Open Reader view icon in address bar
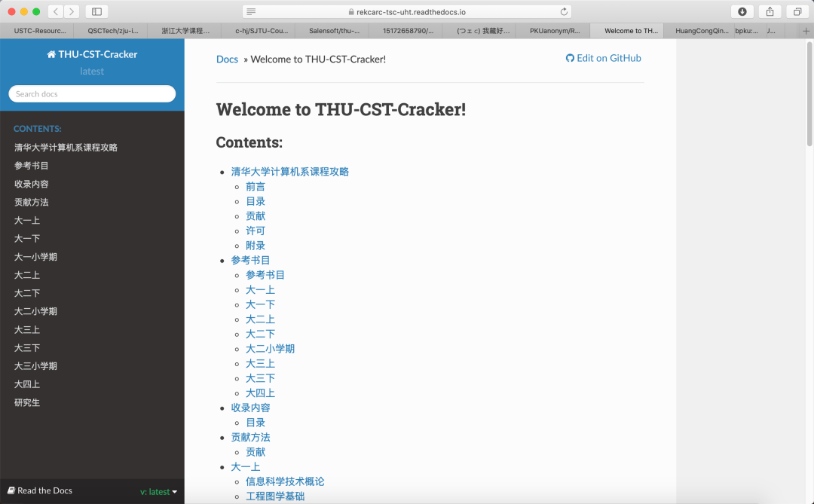 click(251, 11)
